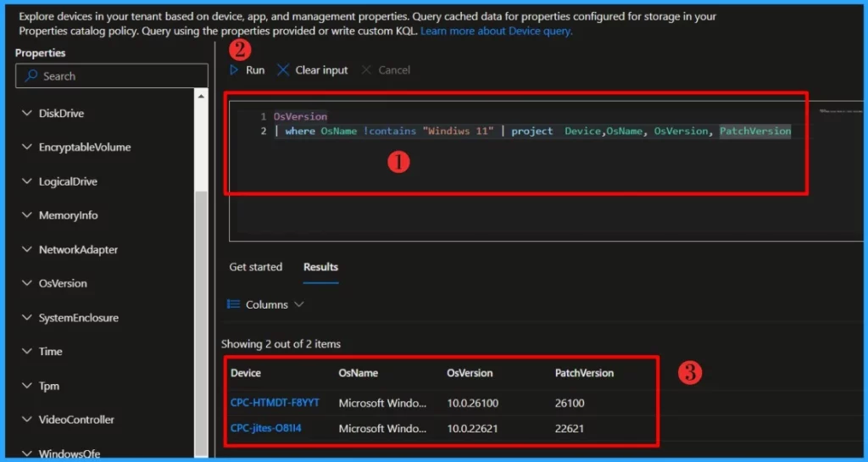Viewport: 868px width, 462px height.
Task: Click the Clear input button label
Action: pyautogui.click(x=321, y=70)
